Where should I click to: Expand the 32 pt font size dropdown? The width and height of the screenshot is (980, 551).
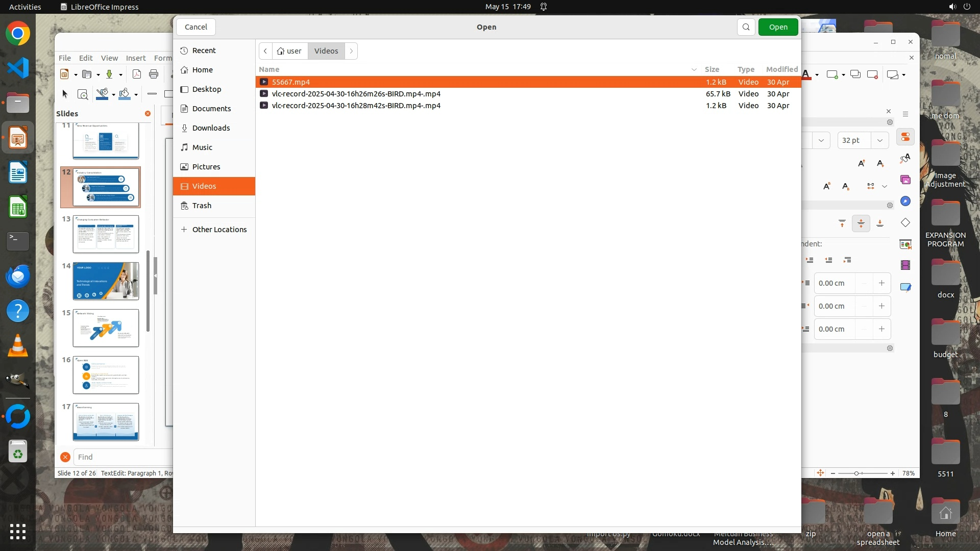(879, 140)
